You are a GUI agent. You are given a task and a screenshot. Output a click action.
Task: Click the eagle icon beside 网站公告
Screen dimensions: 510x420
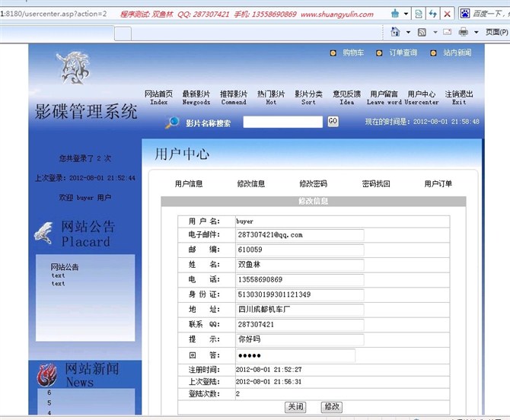pyautogui.click(x=44, y=233)
